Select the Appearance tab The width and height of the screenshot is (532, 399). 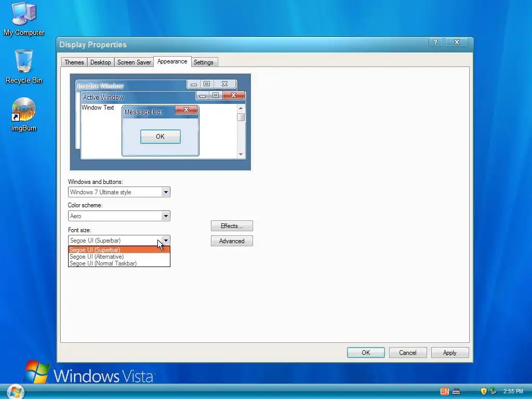172,61
